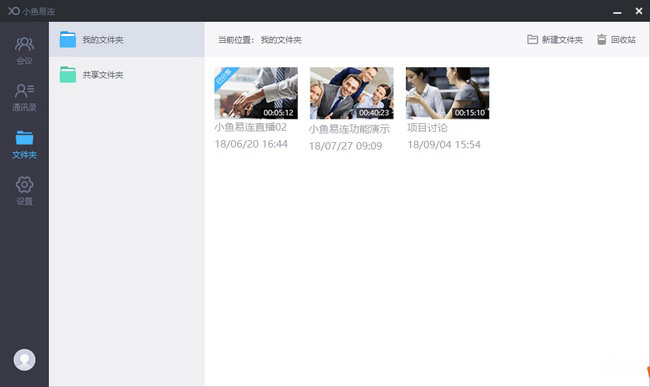650x387 pixels.
Task: Open the 项目讨论 video thumbnail
Action: click(447, 93)
